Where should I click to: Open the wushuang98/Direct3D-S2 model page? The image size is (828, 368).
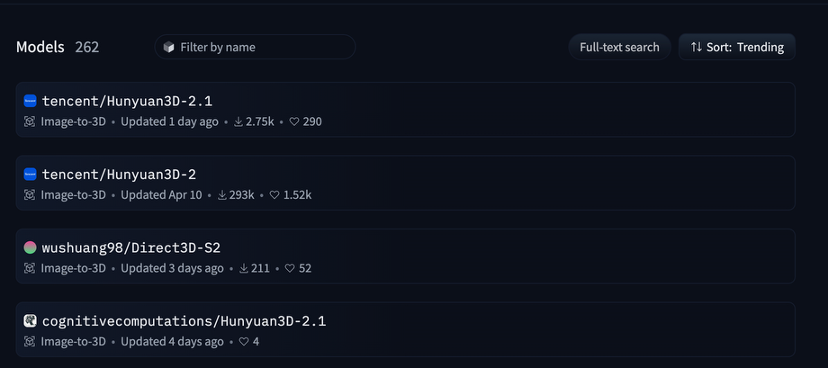tap(131, 248)
